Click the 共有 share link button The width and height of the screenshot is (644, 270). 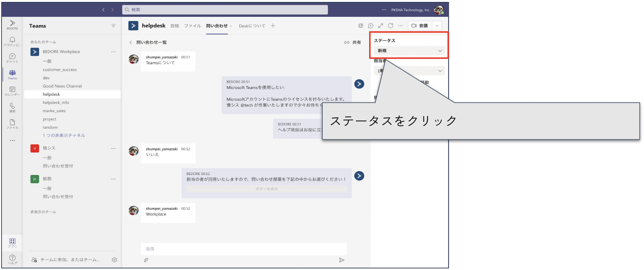352,43
